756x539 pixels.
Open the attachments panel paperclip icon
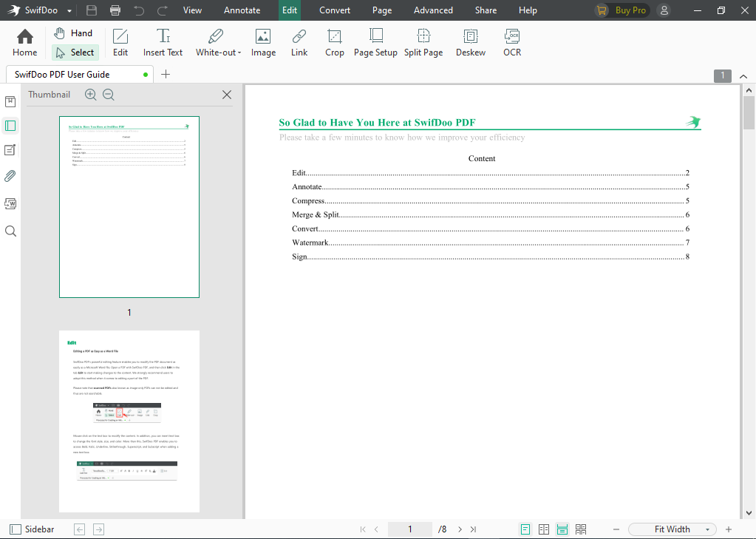click(x=10, y=176)
